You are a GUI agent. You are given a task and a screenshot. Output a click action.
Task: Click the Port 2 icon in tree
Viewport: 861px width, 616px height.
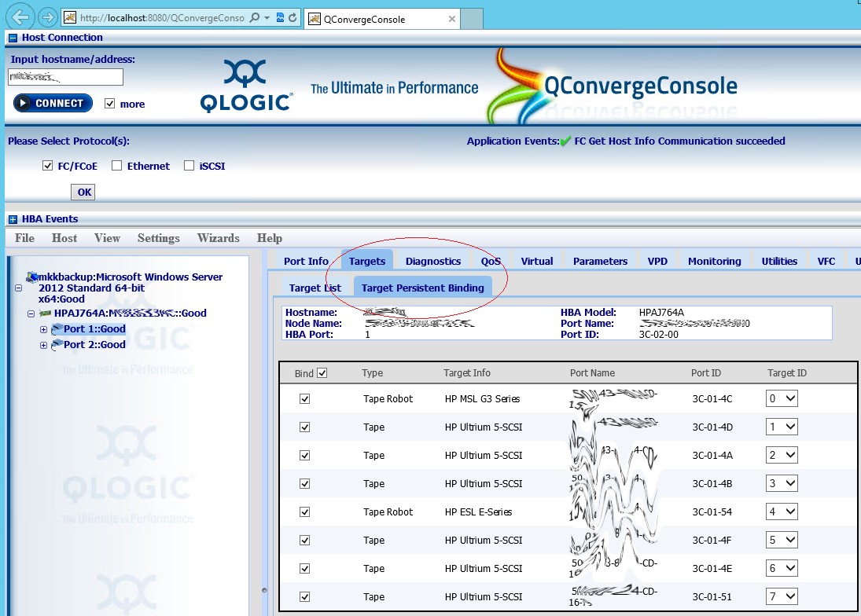[57, 345]
